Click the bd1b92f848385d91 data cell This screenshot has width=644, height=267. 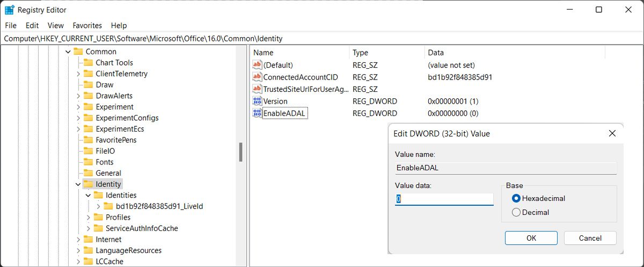(x=460, y=77)
